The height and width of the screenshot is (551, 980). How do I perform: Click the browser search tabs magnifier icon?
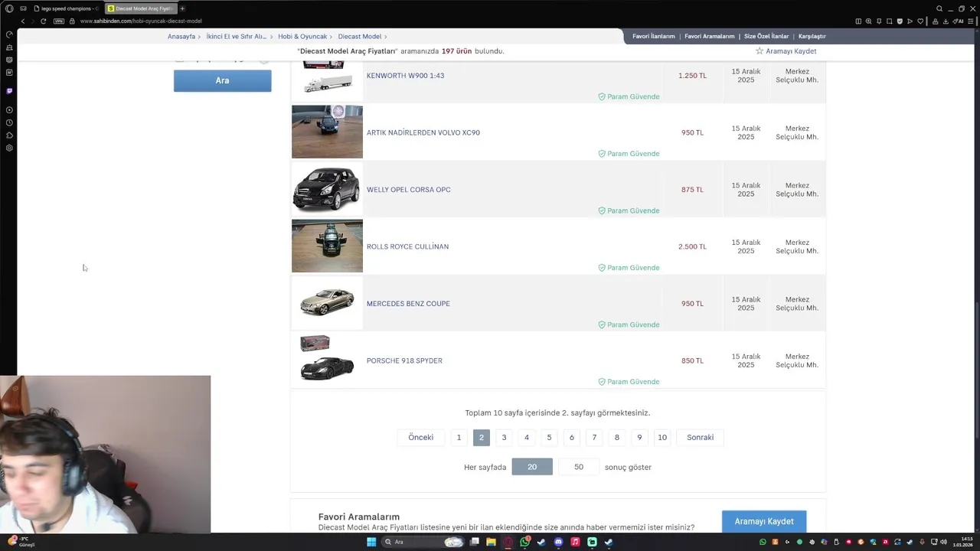coord(939,8)
